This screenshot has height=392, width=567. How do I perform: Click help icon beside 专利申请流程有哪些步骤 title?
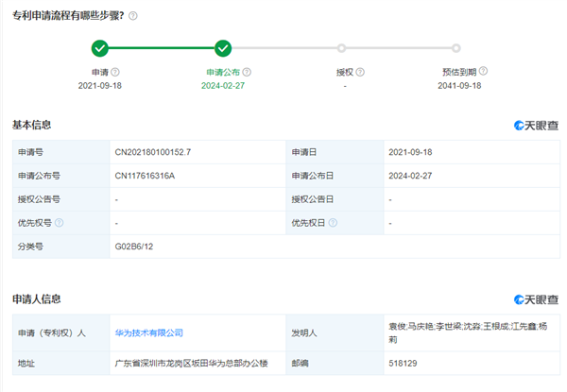(x=133, y=16)
